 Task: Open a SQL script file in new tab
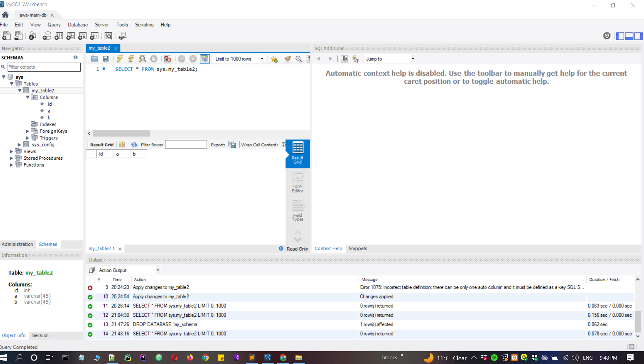click(x=18, y=36)
